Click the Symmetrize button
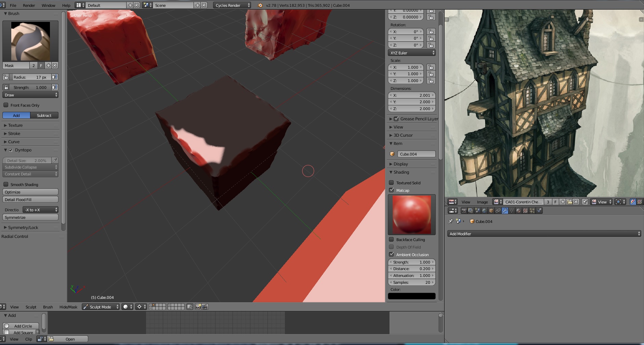The image size is (644, 345). pos(30,217)
